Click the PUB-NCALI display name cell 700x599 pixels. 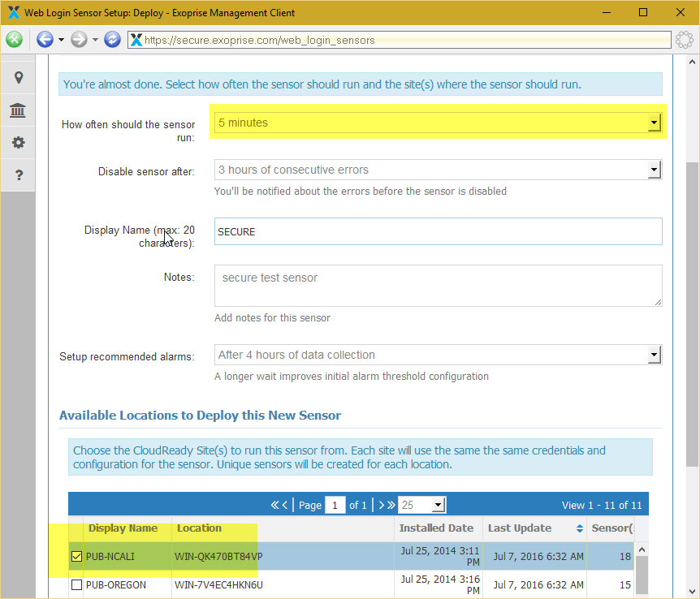tap(127, 556)
